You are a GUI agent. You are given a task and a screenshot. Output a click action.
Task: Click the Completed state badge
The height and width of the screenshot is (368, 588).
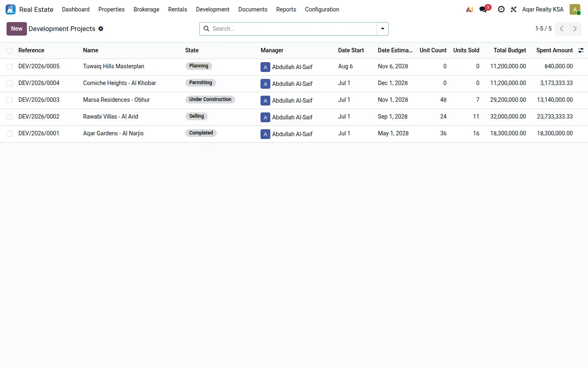[x=201, y=133]
